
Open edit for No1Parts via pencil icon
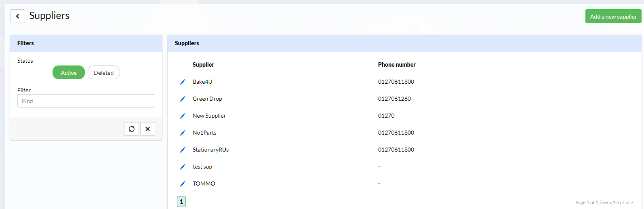183,133
